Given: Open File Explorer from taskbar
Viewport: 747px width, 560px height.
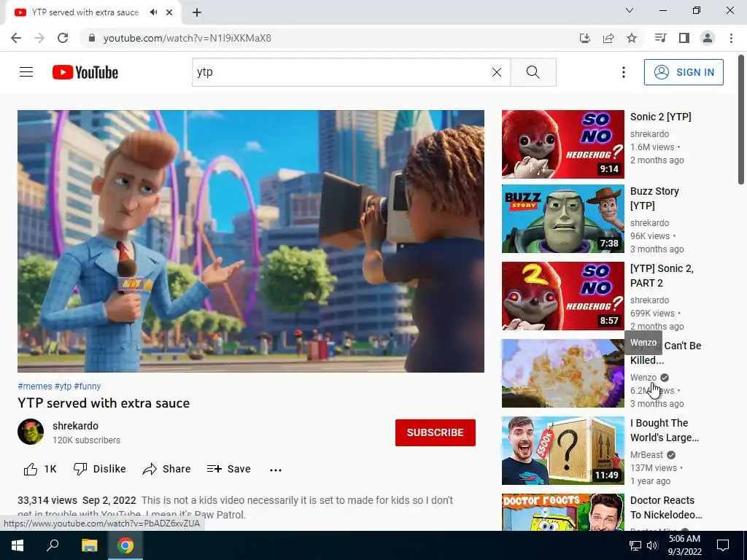Looking at the screenshot, I should click(89, 545).
